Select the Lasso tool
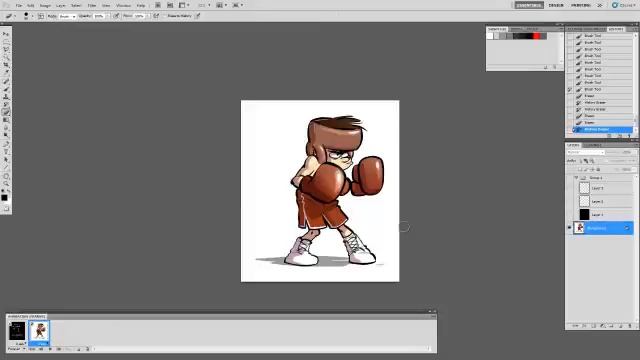 (x=6, y=49)
